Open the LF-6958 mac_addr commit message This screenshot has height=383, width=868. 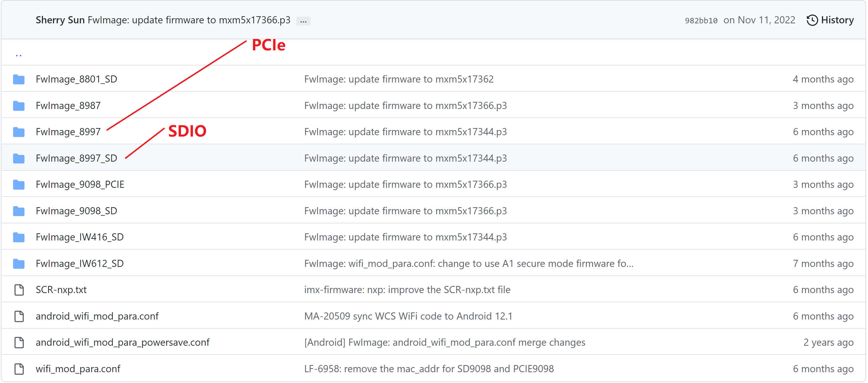click(429, 369)
